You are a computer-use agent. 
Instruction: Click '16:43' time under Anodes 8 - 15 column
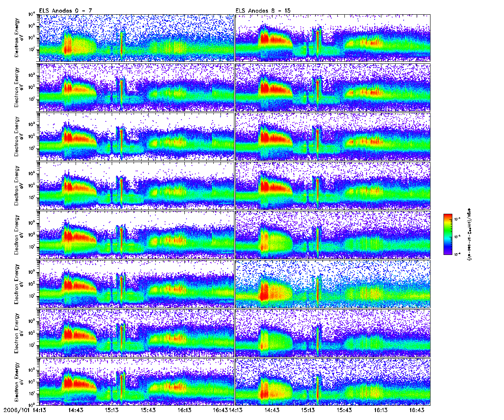(x=417, y=410)
